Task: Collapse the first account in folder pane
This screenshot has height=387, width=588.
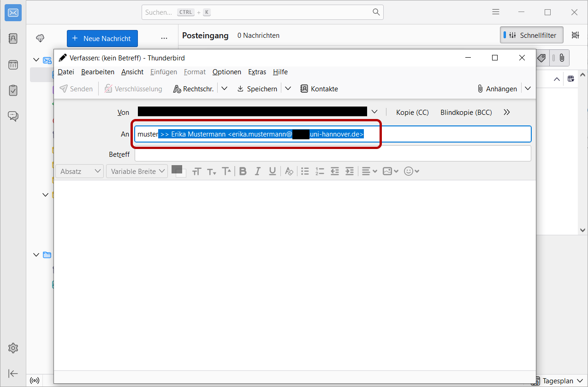Action: pos(36,60)
